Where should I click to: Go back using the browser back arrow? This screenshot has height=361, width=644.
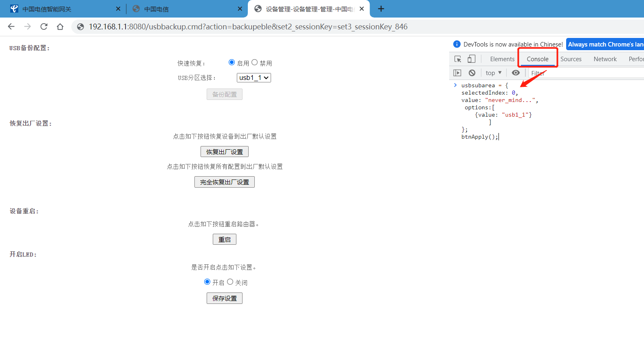pos(11,27)
